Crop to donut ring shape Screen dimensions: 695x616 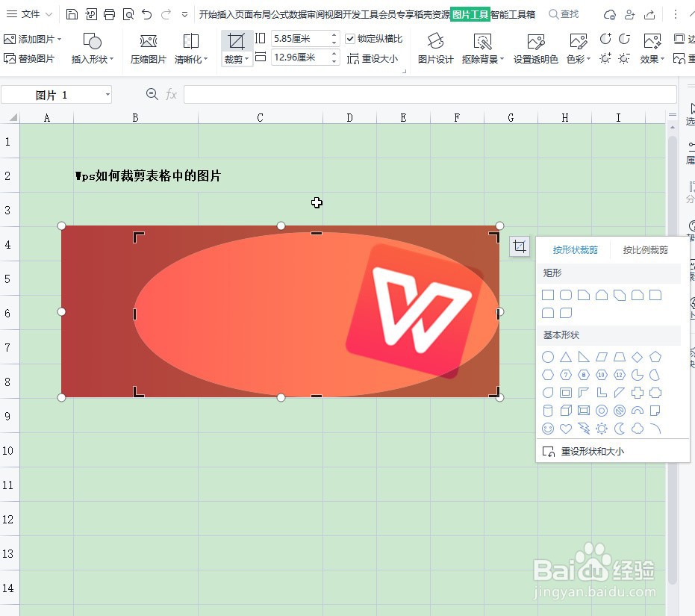602,411
